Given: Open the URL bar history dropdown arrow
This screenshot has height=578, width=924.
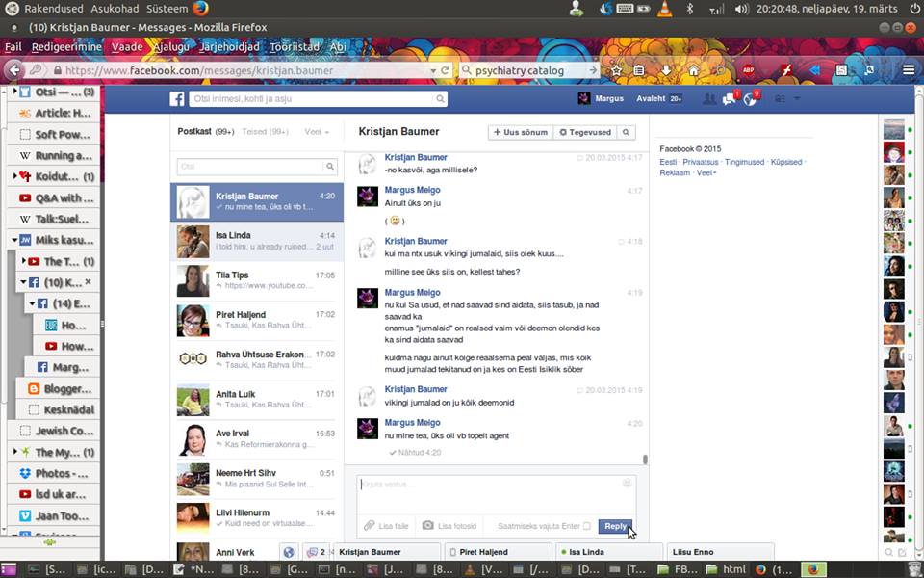Looking at the screenshot, I should click(433, 70).
